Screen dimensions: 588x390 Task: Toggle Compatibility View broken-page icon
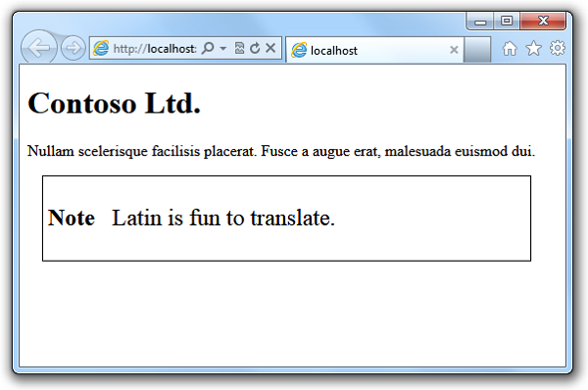tap(239, 48)
